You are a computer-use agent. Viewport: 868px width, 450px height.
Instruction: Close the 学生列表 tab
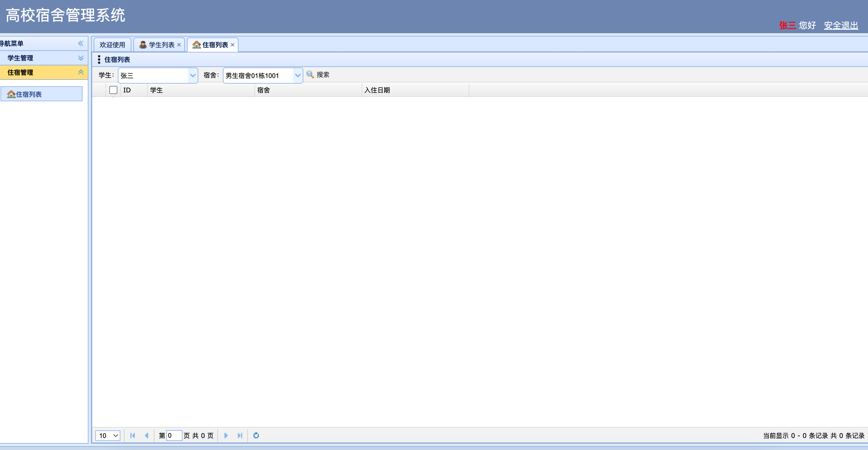coord(179,45)
